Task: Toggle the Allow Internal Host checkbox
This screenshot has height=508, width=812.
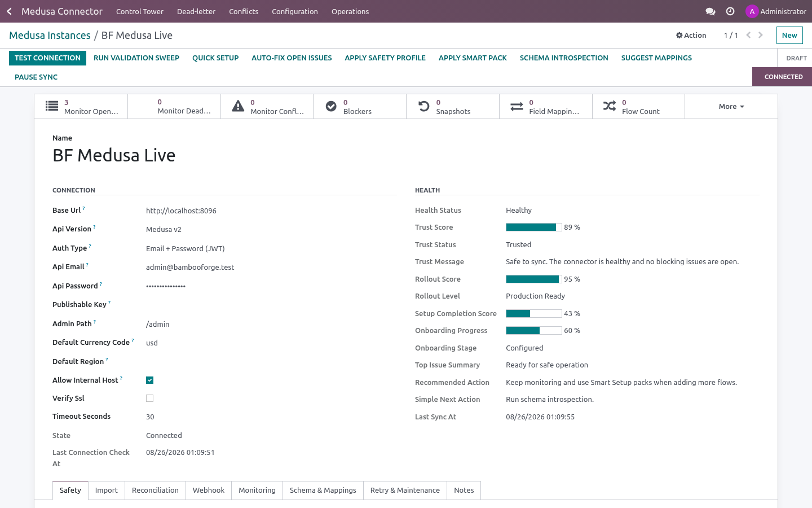Action: click(x=149, y=380)
